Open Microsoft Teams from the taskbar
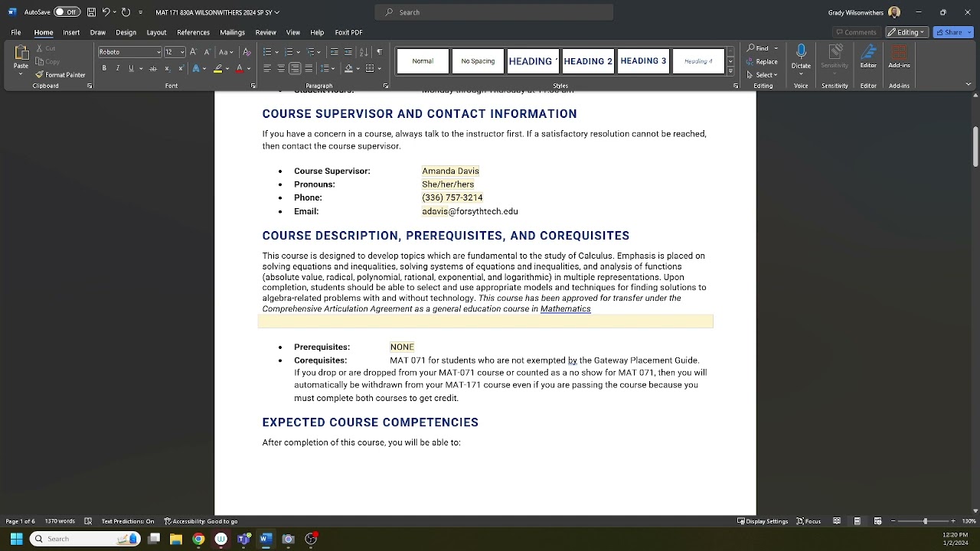Image resolution: width=980 pixels, height=551 pixels. [x=243, y=539]
